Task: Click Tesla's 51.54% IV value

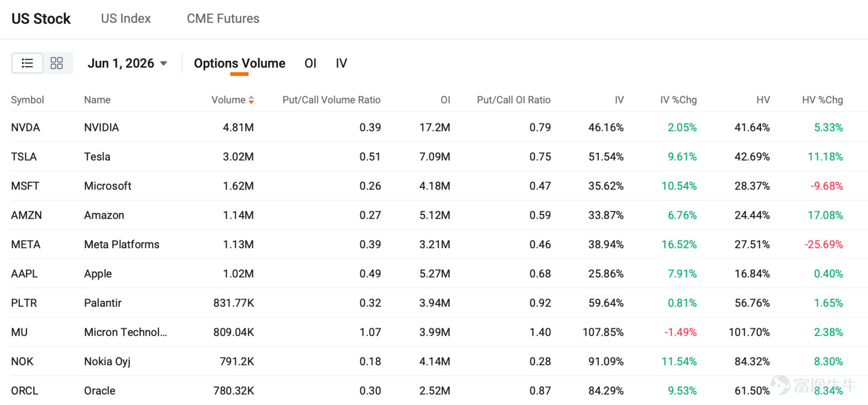Action: 606,157
